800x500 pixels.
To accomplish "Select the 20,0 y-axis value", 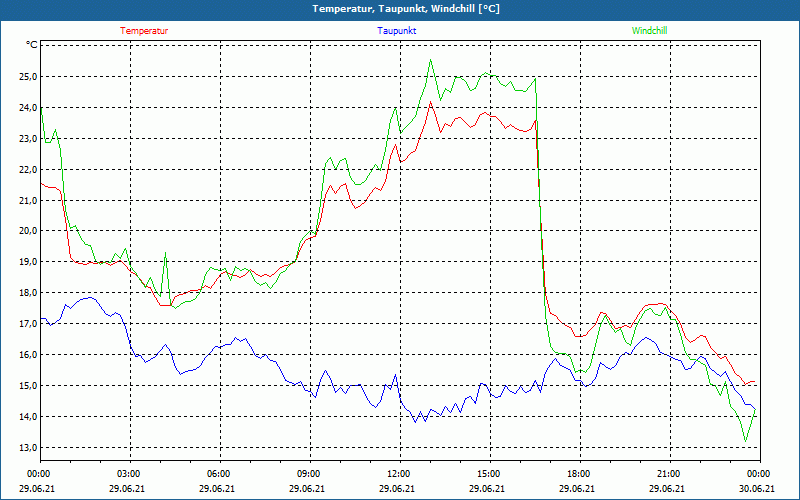I will point(28,231).
